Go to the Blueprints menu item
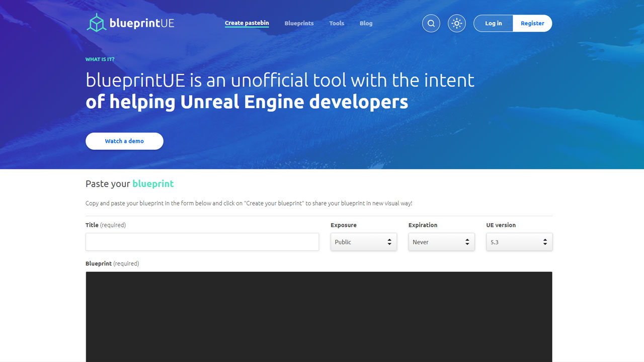Image resolution: width=644 pixels, height=362 pixels. tap(299, 23)
